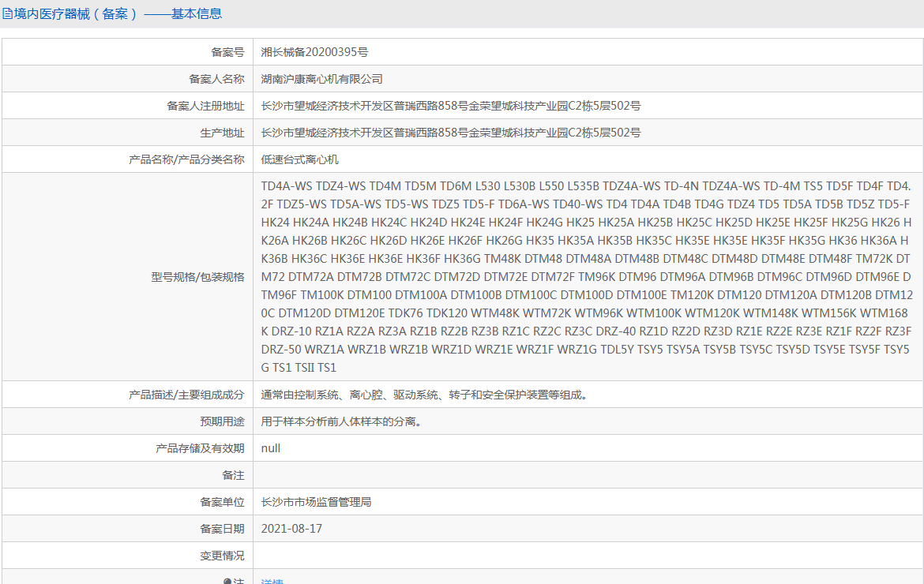924x584 pixels.
Task: Click model code TDK120 in the specifications
Action: coord(447,313)
